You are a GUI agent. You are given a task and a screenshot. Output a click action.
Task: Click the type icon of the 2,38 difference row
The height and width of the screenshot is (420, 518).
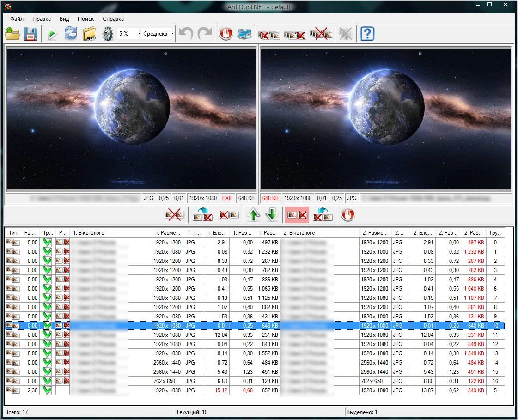click(13, 390)
